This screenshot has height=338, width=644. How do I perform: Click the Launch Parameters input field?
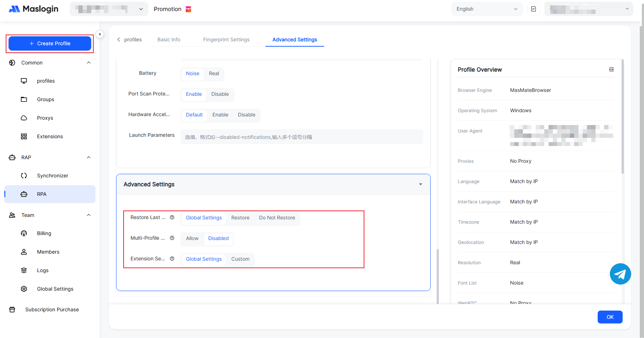(301, 137)
